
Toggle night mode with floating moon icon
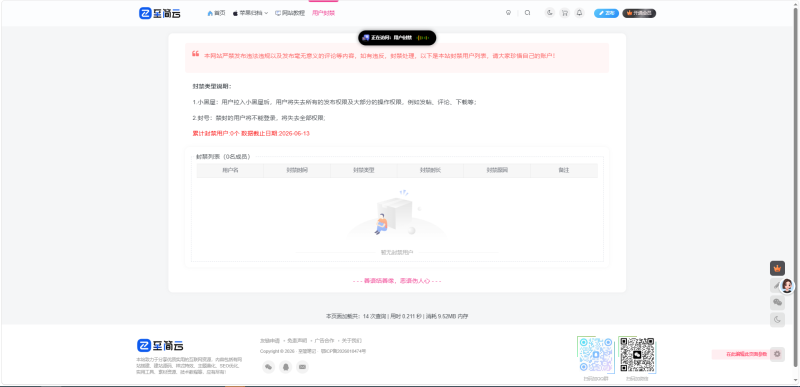777,320
